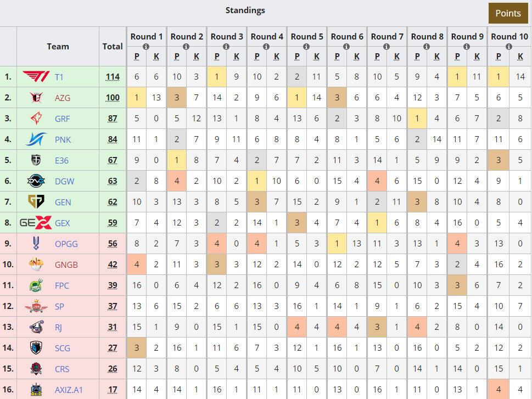Click the GEN team logo
This screenshot has height=399, width=532.
36,202
